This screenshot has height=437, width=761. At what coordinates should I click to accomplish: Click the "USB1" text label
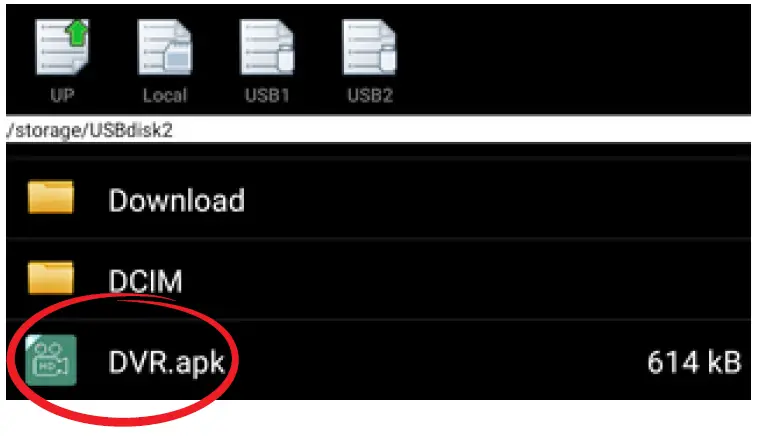tap(267, 95)
